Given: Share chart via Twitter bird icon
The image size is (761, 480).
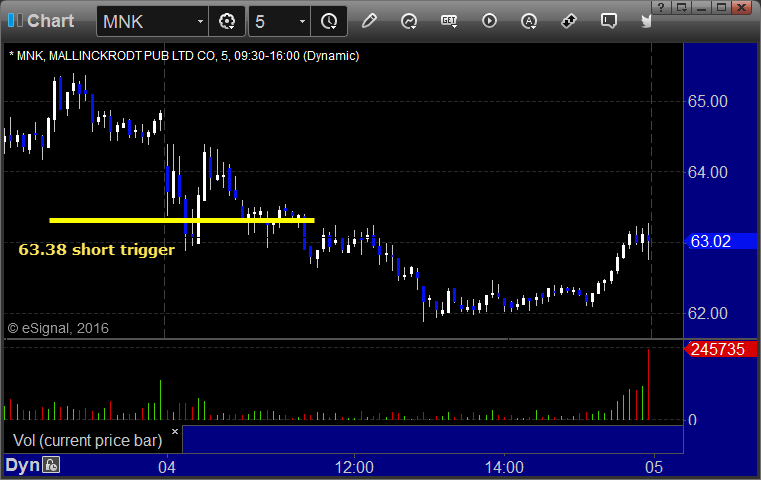Looking at the screenshot, I should click(646, 21).
